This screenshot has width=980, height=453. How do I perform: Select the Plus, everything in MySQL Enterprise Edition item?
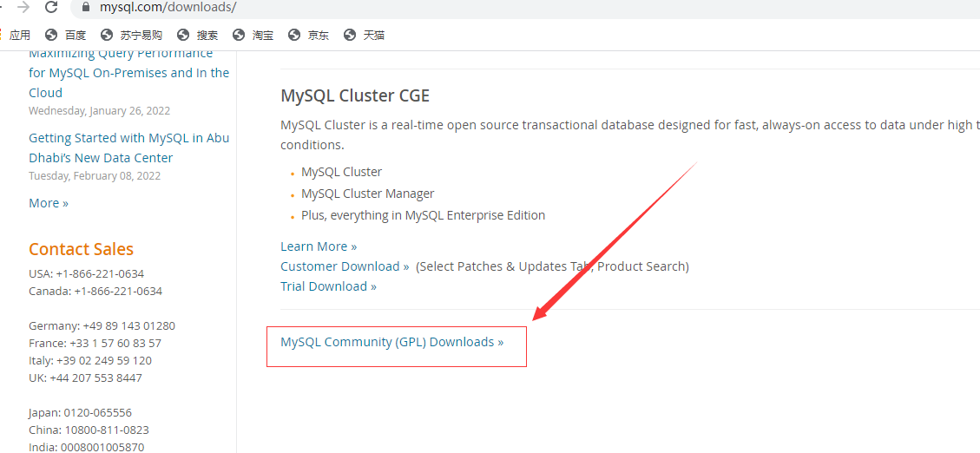coord(423,215)
